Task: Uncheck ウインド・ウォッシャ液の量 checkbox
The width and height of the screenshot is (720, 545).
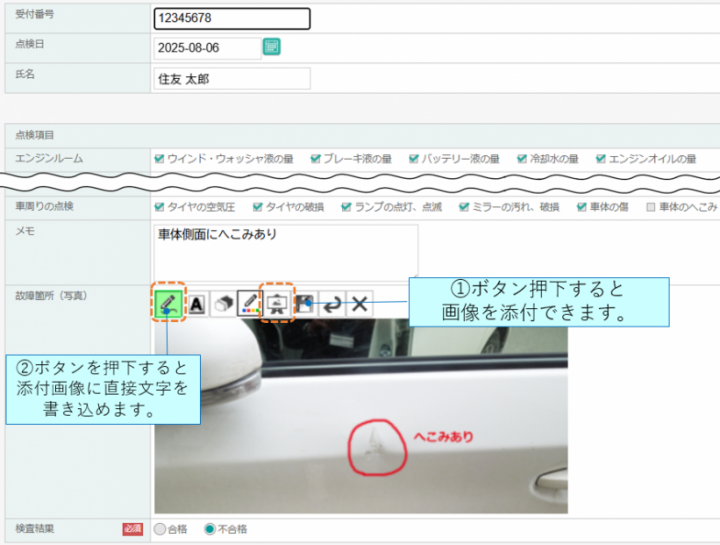Action: pos(159,159)
